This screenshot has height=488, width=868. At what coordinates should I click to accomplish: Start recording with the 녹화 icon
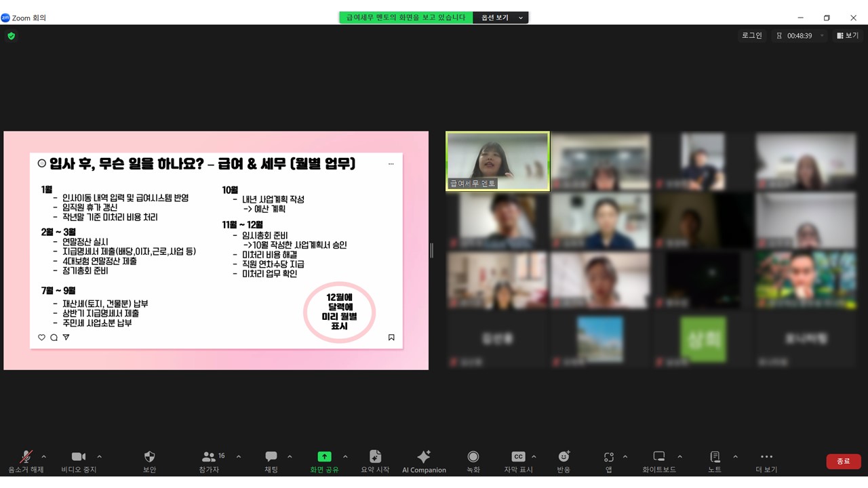pyautogui.click(x=473, y=457)
